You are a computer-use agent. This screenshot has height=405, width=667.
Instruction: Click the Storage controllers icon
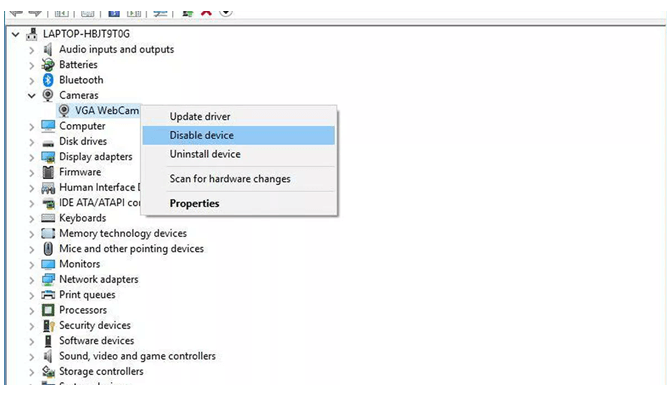point(48,371)
